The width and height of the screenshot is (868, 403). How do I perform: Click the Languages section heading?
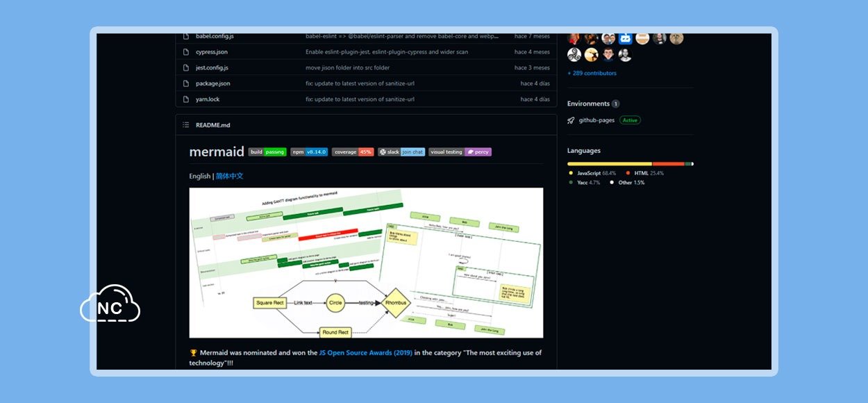[584, 151]
